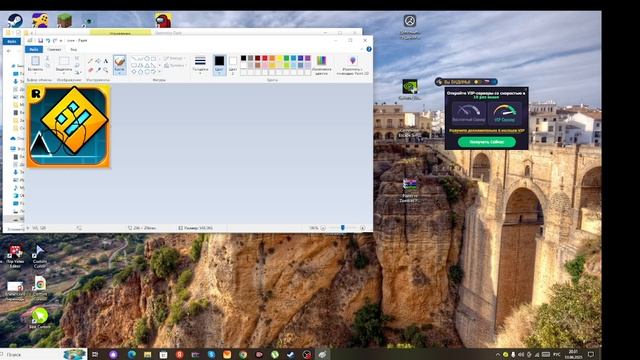The width and height of the screenshot is (640, 360).
Task: Open the Brushes dropdown arrow
Action: point(119,72)
